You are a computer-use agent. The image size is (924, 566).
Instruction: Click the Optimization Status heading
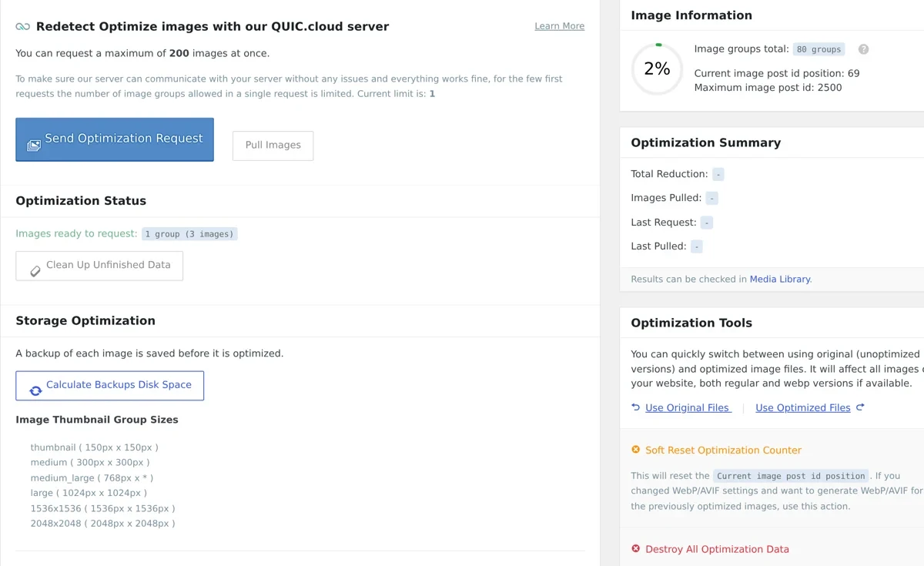81,201
